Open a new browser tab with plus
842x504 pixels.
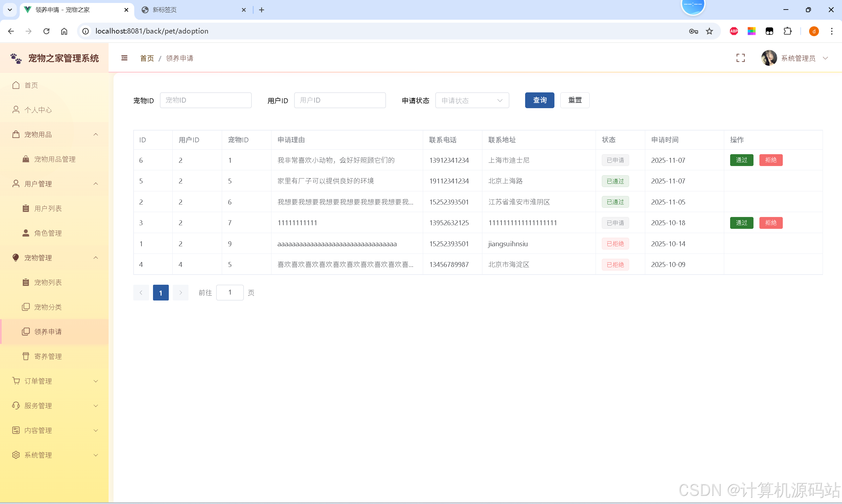click(261, 10)
